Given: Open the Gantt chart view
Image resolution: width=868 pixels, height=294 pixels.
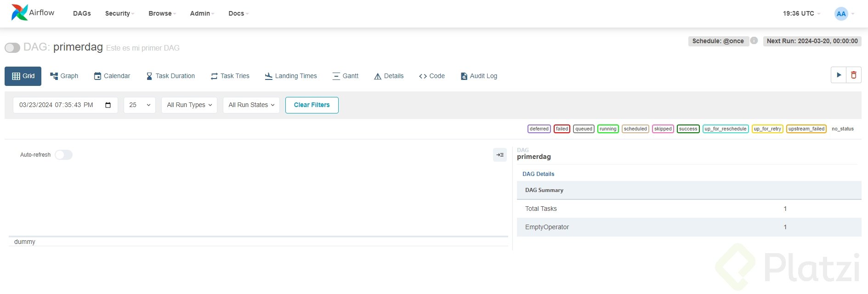Looking at the screenshot, I should pos(345,76).
